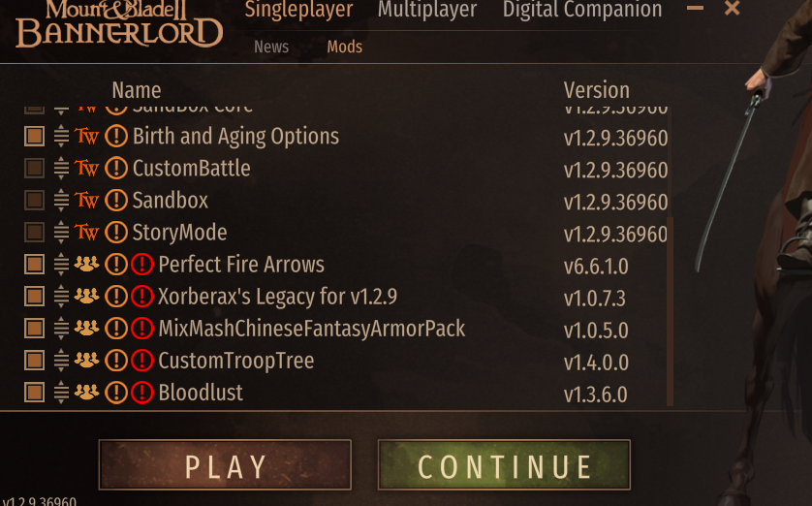The image size is (812, 506).
Task: Disable the Bloodlust mod checkbox
Action: point(34,393)
